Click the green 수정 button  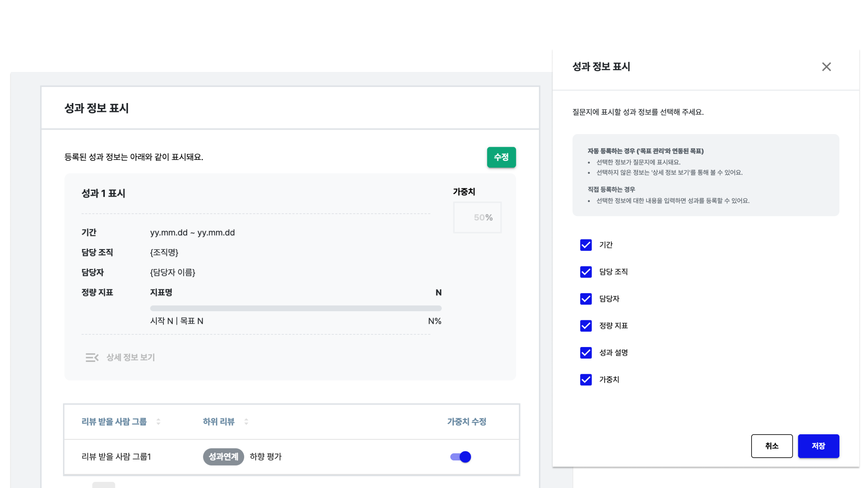tap(501, 157)
